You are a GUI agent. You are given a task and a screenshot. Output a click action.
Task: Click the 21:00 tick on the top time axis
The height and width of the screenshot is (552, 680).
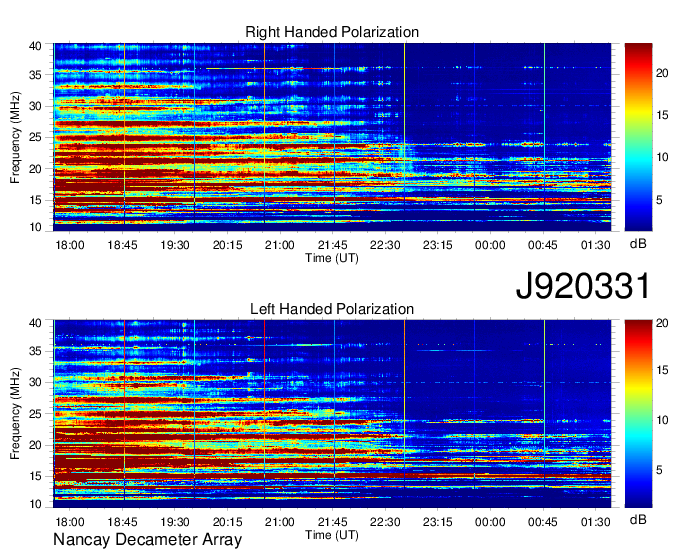click(x=280, y=245)
